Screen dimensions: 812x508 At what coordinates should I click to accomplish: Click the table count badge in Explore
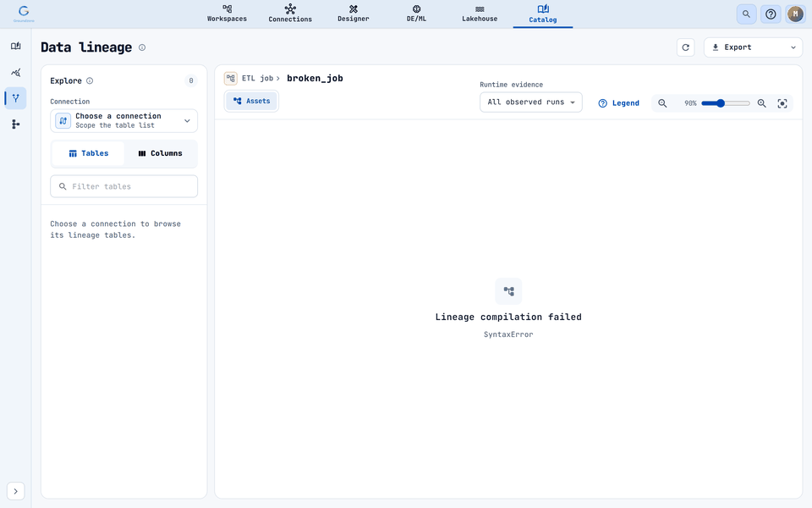191,81
